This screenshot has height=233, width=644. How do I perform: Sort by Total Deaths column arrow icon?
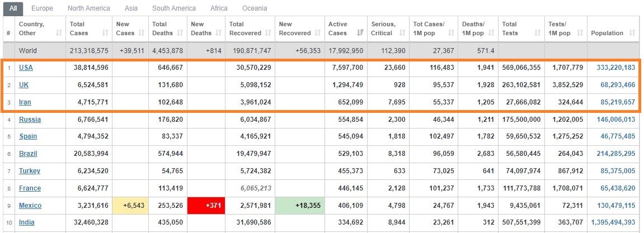(180, 33)
